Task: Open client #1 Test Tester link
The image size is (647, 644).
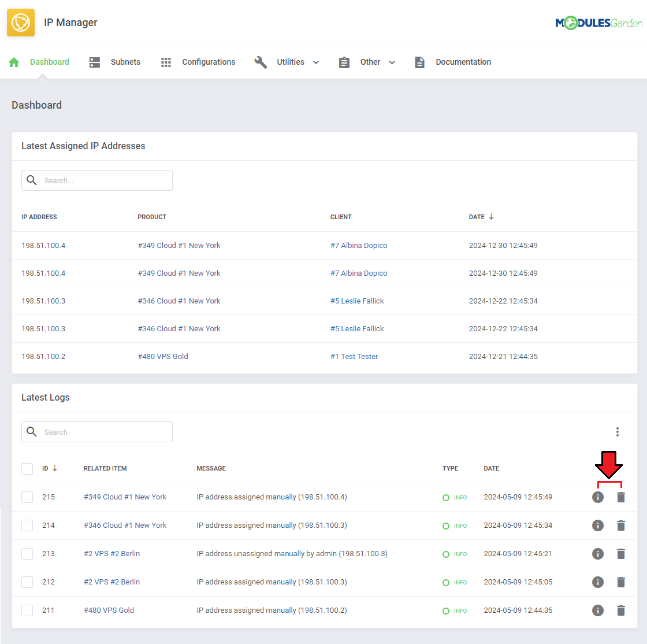Action: tap(354, 356)
